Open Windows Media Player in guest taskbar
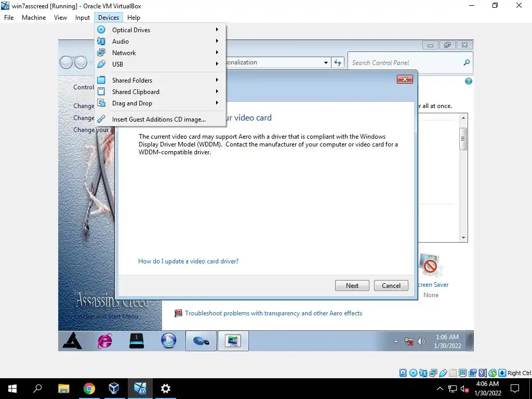Viewport: 532px width, 399px height. click(169, 341)
